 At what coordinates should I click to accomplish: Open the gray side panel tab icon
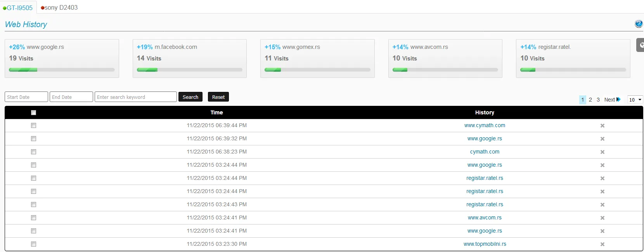641,45
